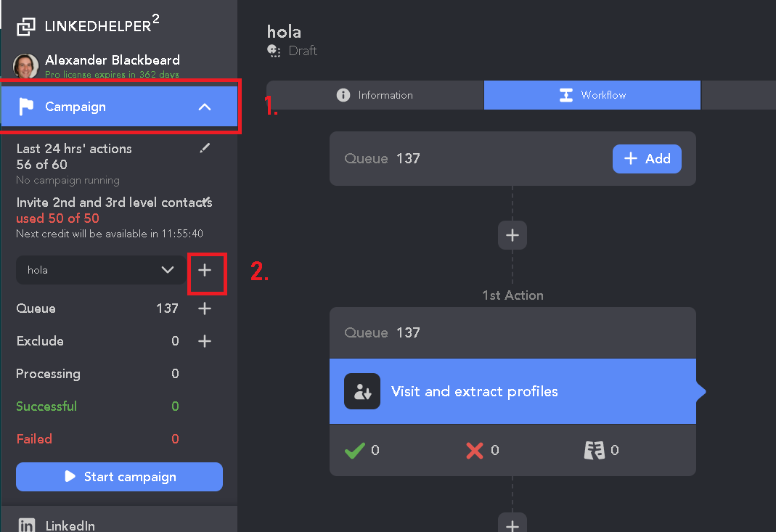Click the skipped profiles counter icon
Screen dimensions: 776x532
coord(594,450)
